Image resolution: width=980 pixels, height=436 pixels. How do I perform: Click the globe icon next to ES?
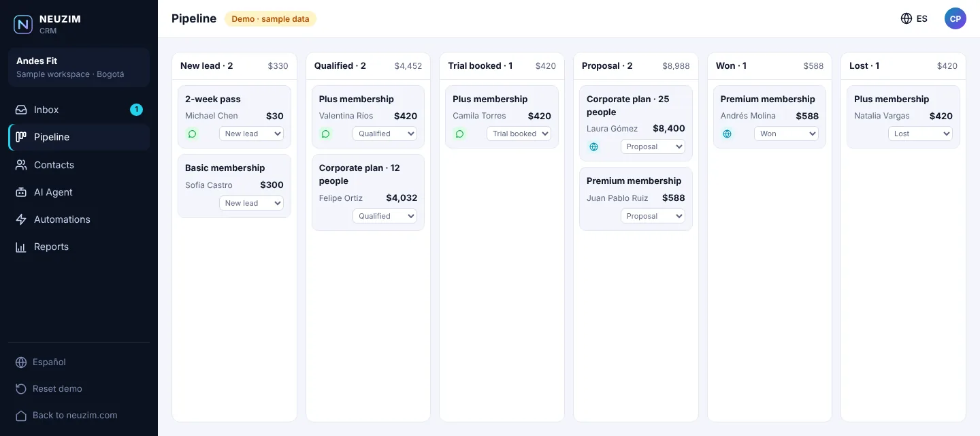coord(906,18)
